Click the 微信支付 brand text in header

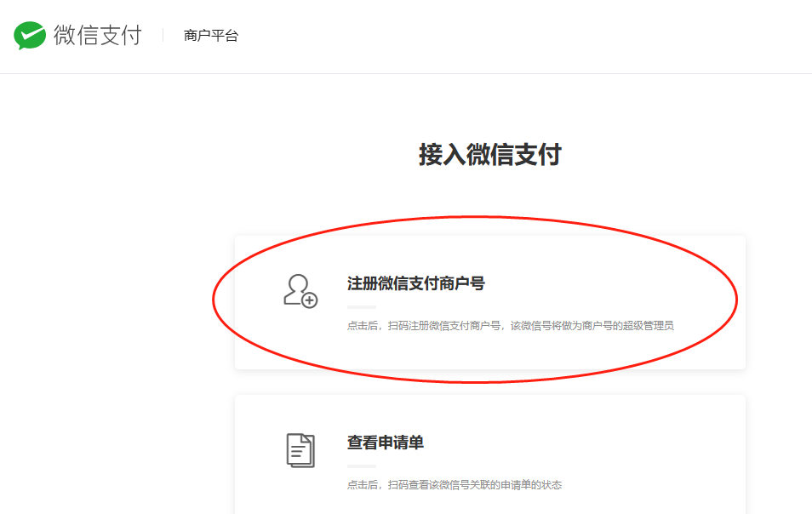pos(97,35)
